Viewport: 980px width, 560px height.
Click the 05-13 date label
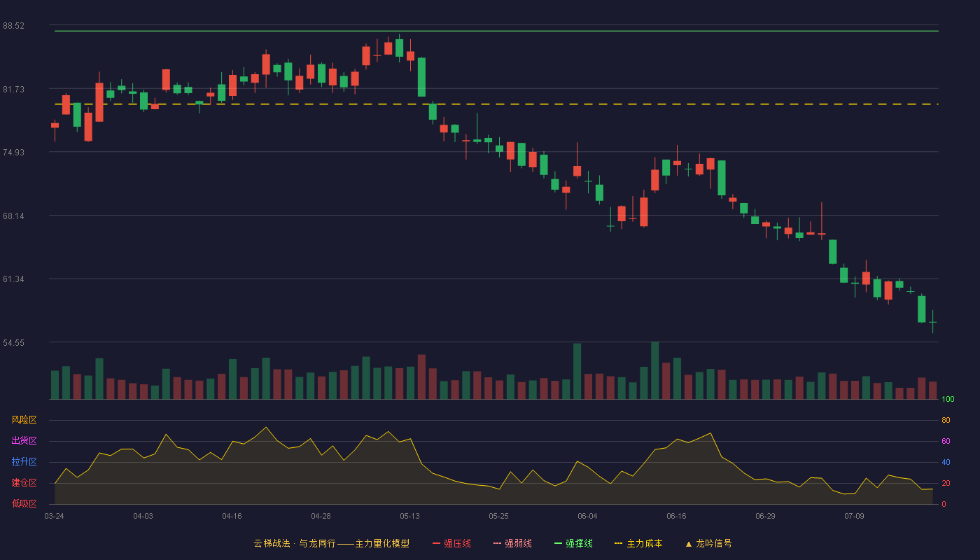(x=409, y=516)
